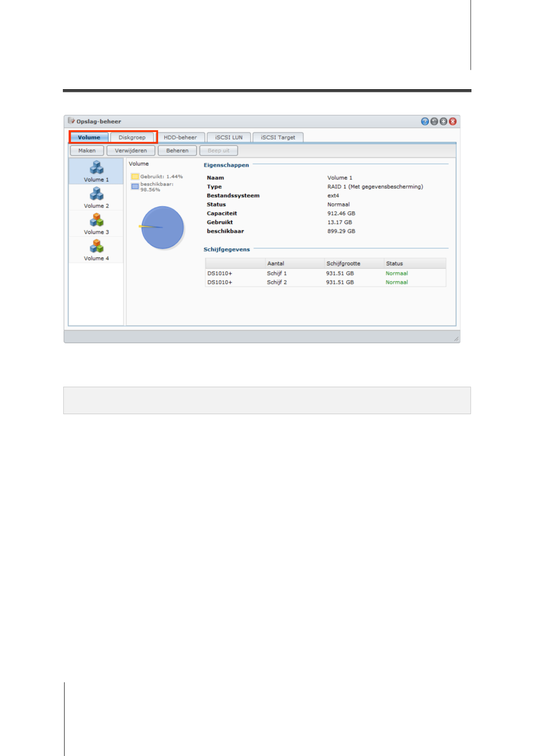This screenshot has width=535, height=756.
Task: Click the Schijfgegevens section heading
Action: (226, 249)
